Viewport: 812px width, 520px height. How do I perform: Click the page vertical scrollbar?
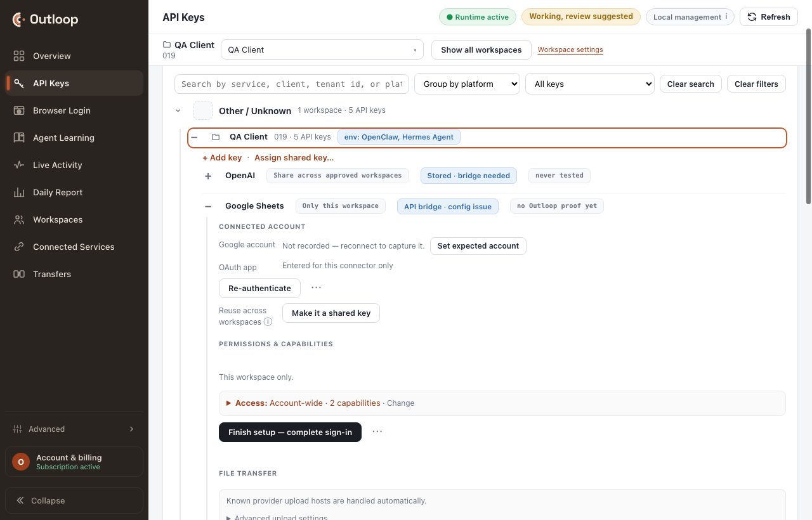(808, 117)
